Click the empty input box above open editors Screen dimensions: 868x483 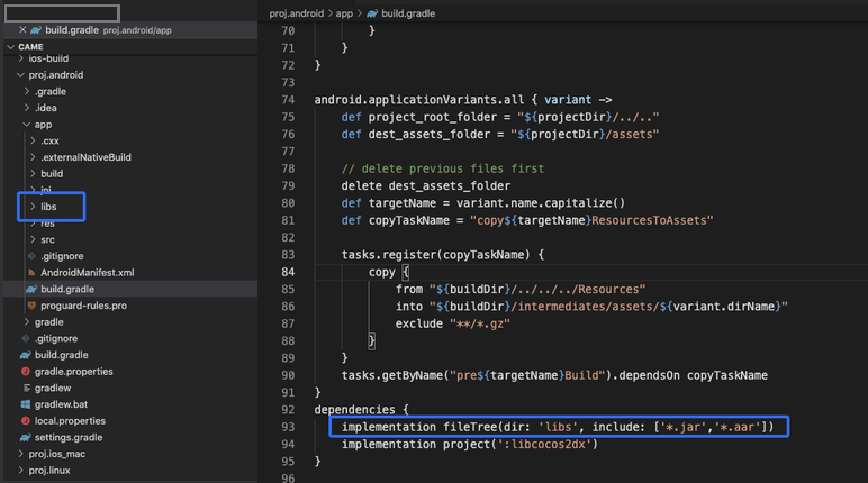click(x=62, y=13)
